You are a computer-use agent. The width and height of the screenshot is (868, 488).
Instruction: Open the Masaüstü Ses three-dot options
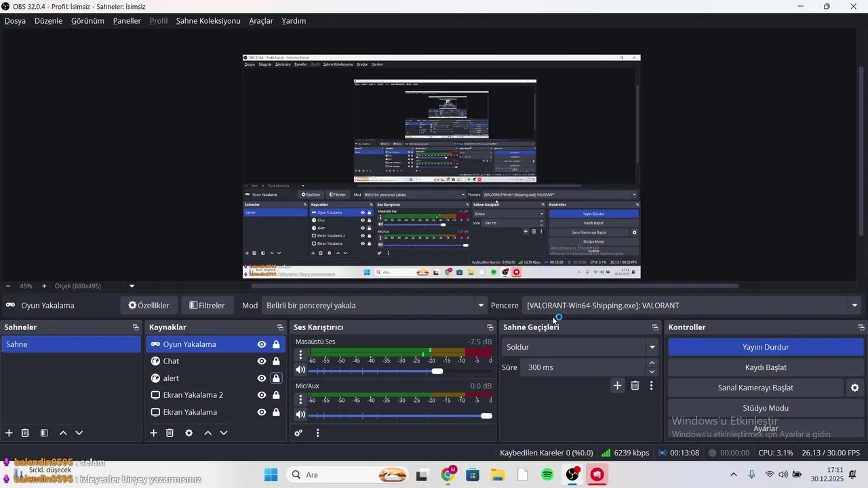[301, 354]
